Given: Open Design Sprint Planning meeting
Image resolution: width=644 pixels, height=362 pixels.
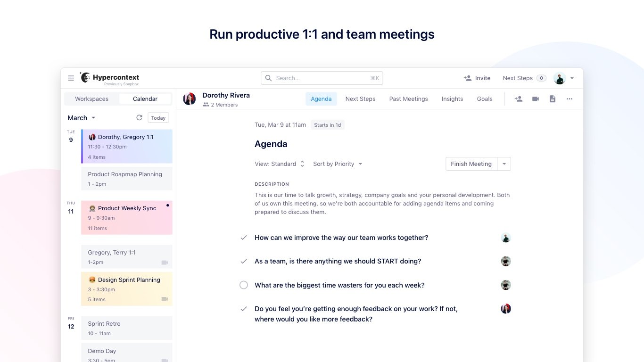Looking at the screenshot, I should pyautogui.click(x=127, y=289).
